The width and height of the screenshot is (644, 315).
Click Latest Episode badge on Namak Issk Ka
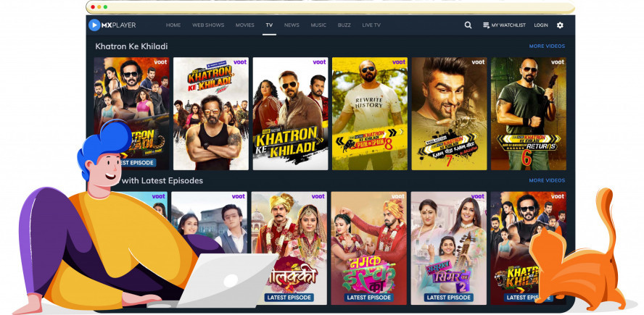point(369,298)
